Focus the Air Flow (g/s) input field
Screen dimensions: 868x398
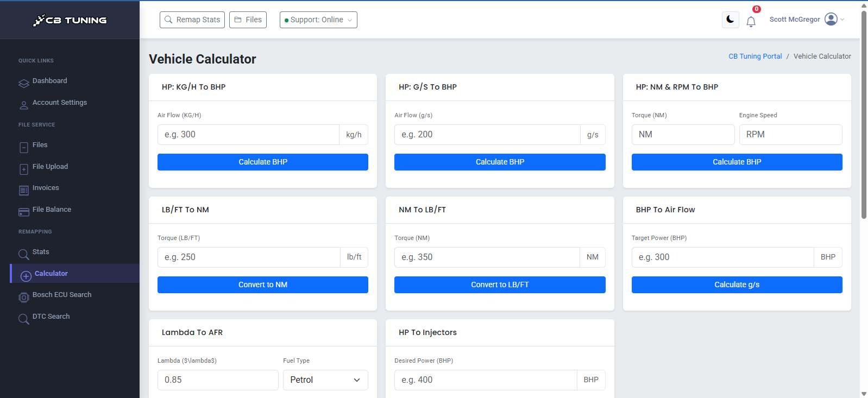(487, 135)
